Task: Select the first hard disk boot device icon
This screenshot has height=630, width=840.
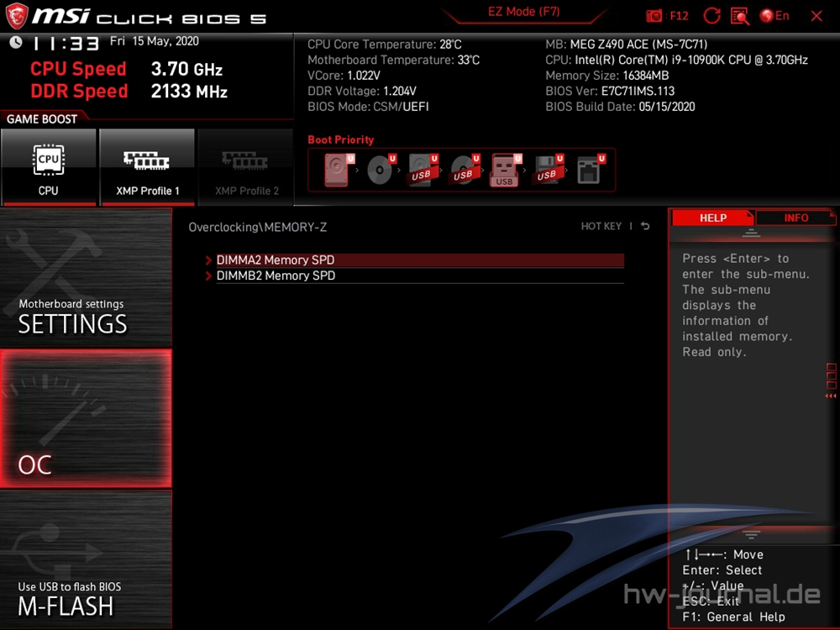Action: pyautogui.click(x=339, y=170)
